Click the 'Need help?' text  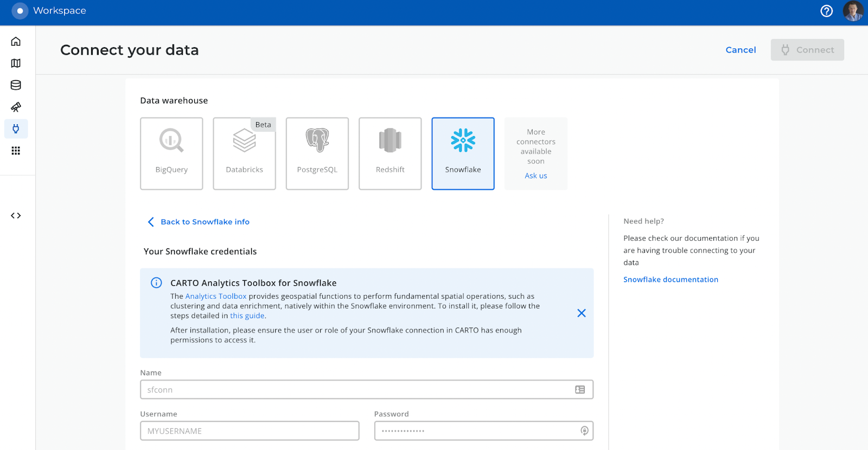click(x=643, y=221)
